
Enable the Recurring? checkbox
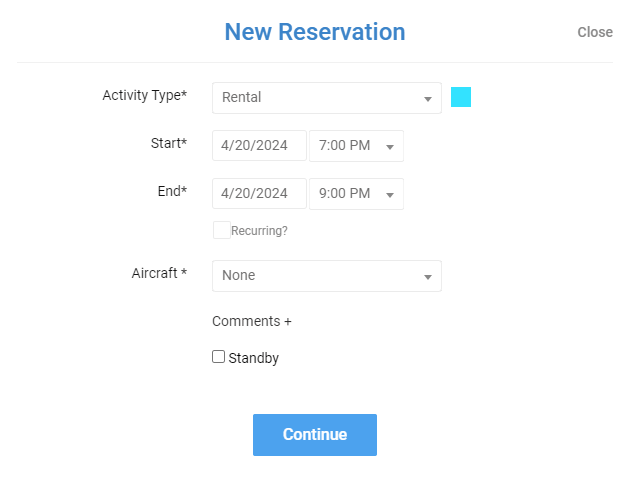click(221, 230)
